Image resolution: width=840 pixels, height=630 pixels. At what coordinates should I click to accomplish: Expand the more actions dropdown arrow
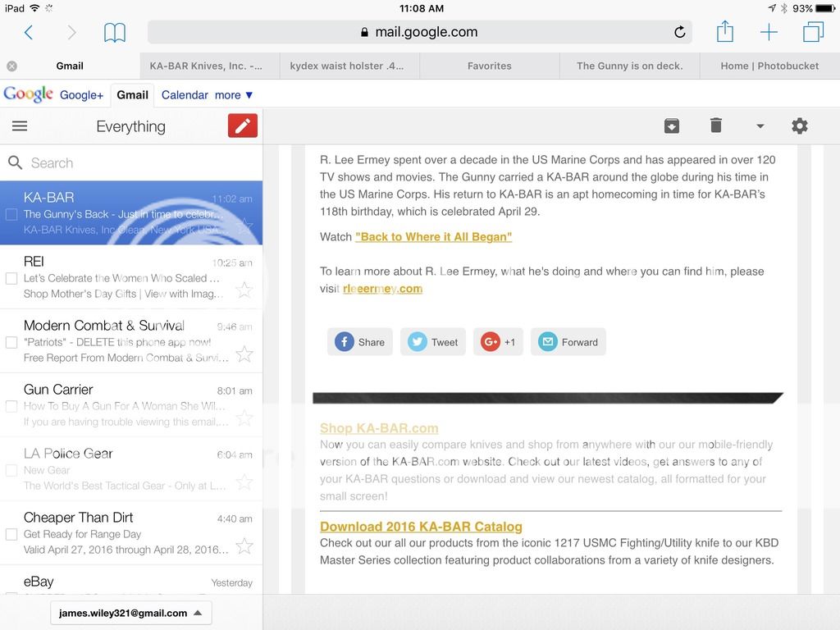pyautogui.click(x=760, y=126)
